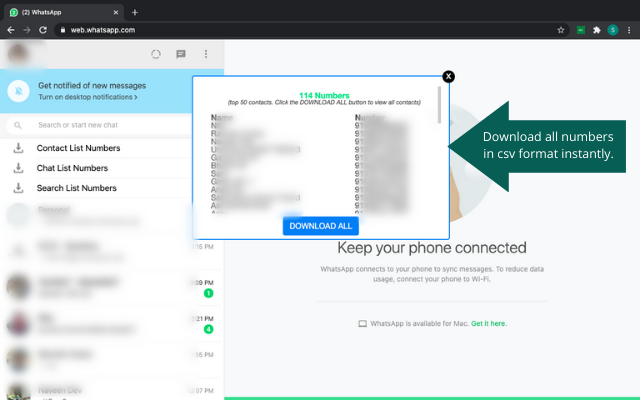Open your profile picture in WhatsApp header
The width and height of the screenshot is (640, 400).
(x=18, y=54)
